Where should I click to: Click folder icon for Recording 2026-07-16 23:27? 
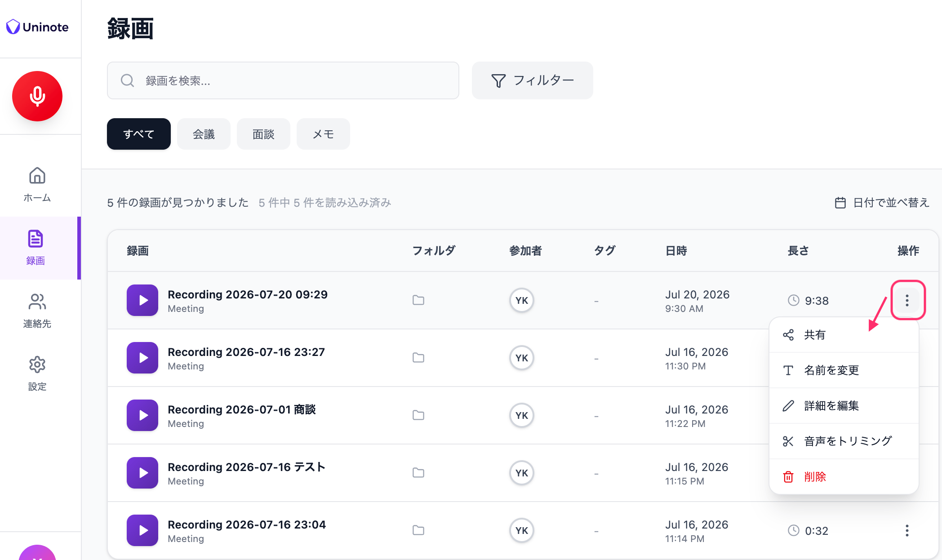[x=418, y=358]
